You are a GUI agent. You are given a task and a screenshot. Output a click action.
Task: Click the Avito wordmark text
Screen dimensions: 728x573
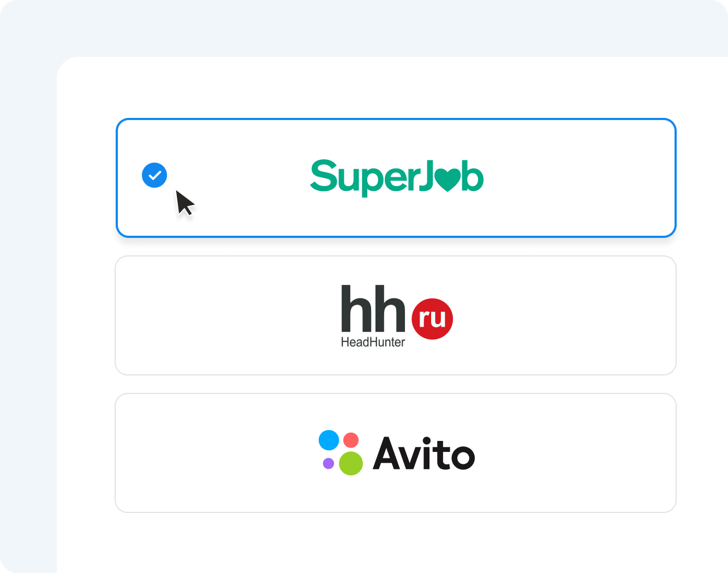coord(424,453)
